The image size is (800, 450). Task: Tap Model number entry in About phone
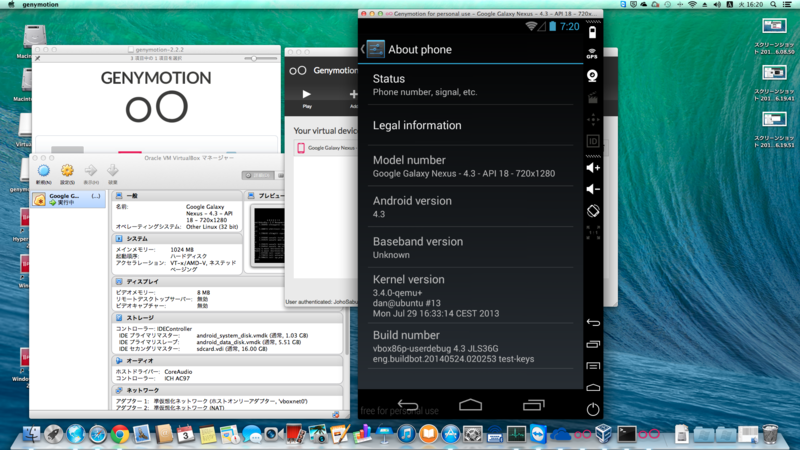point(470,166)
